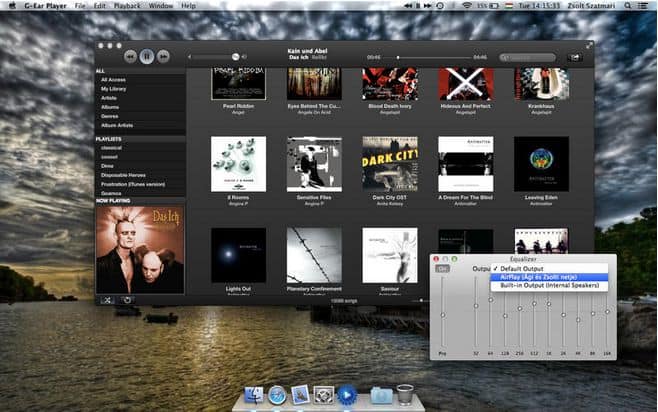Viewport: 658px width, 412px height.
Task: Enter full screen with the corner arrows icon
Action: [x=589, y=45]
